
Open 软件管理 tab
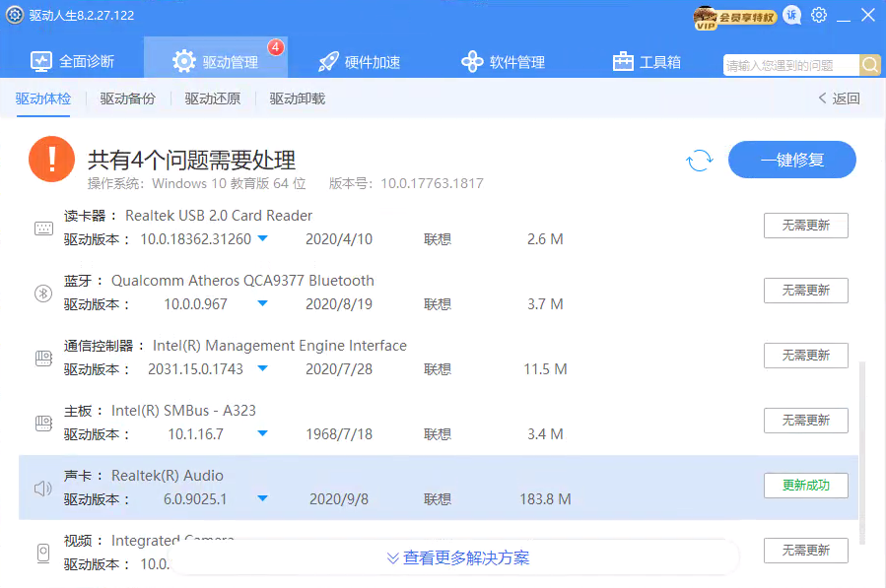(x=503, y=61)
